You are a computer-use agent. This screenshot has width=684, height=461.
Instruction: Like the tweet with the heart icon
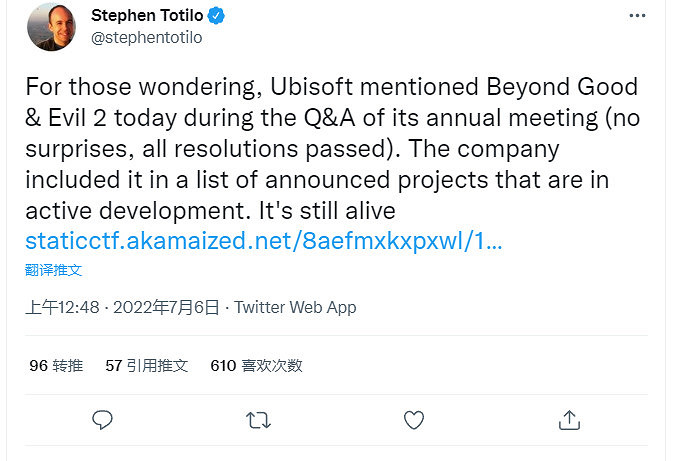click(x=413, y=419)
